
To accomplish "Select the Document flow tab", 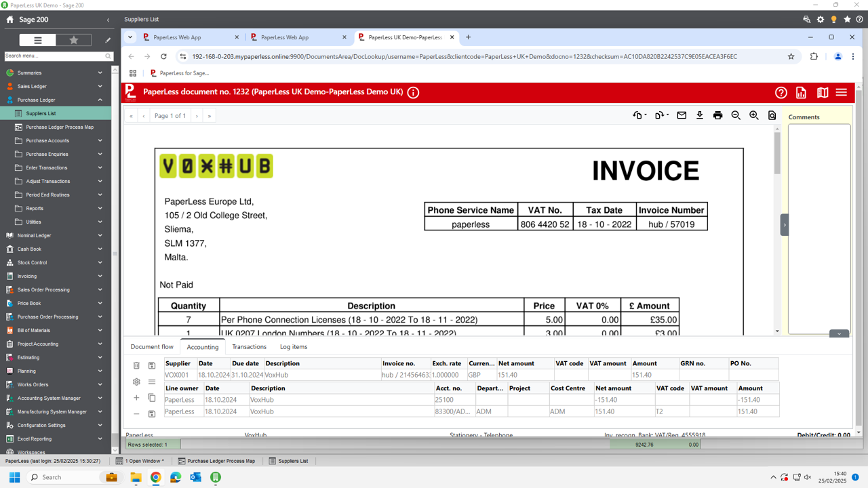I will (x=152, y=346).
